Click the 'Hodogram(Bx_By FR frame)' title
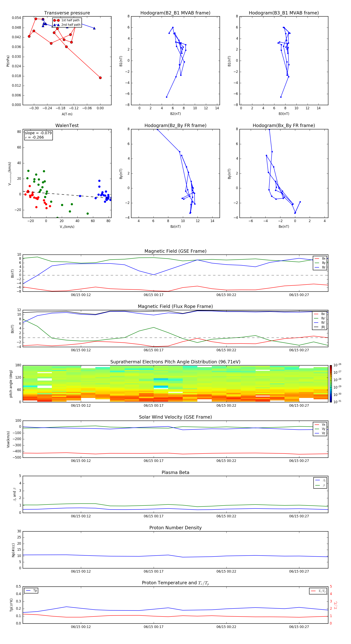 tap(284, 125)
